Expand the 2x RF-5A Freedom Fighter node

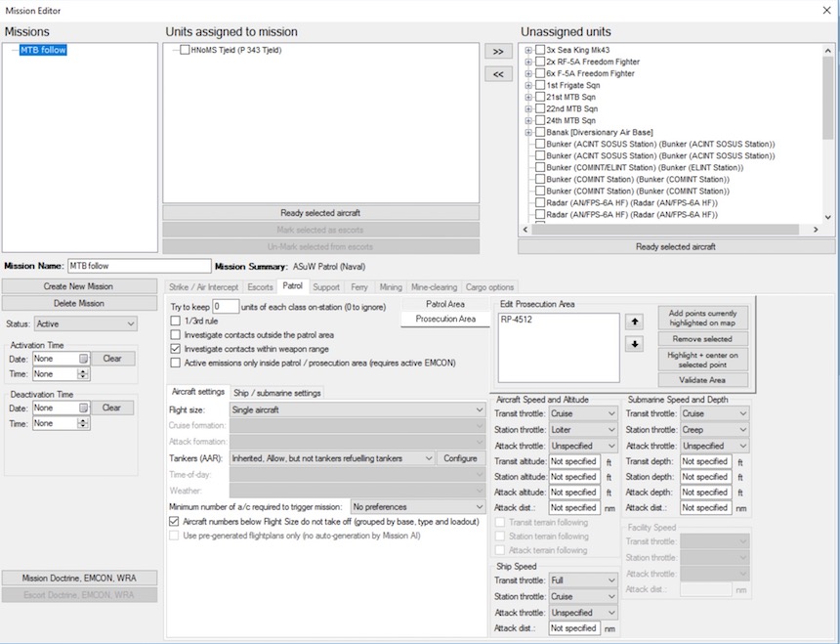(528, 62)
